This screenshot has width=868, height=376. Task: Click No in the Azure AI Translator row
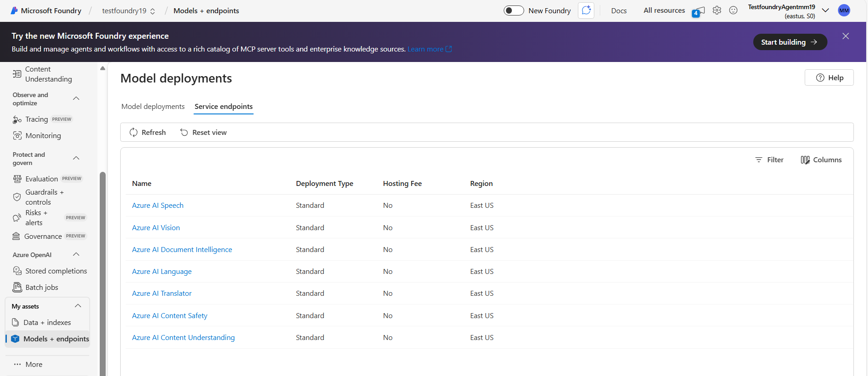(388, 293)
